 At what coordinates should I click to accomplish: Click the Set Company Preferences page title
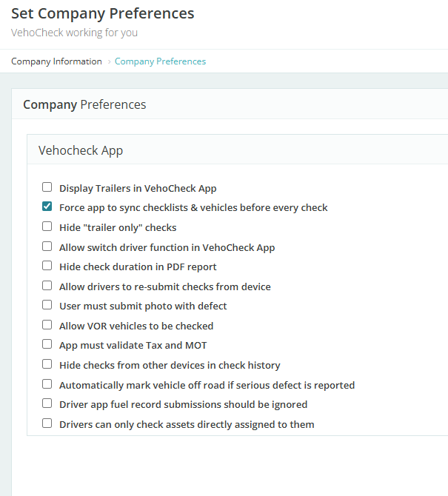[x=102, y=13]
